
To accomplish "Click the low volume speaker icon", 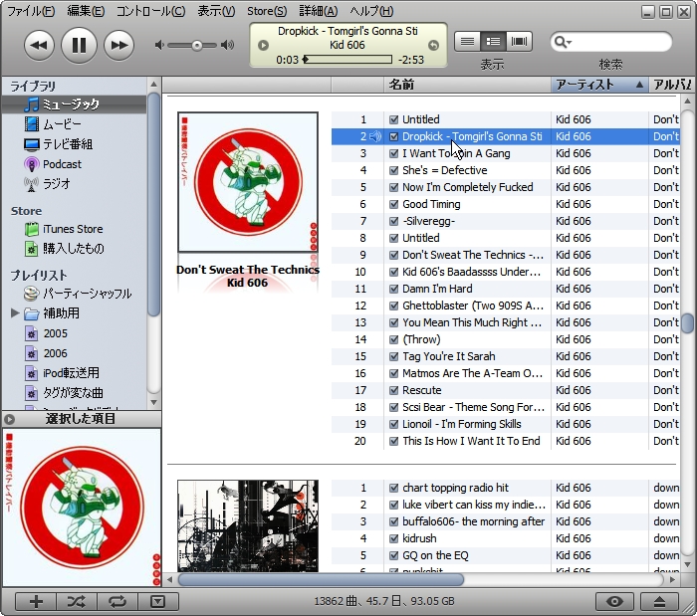I will click(159, 45).
